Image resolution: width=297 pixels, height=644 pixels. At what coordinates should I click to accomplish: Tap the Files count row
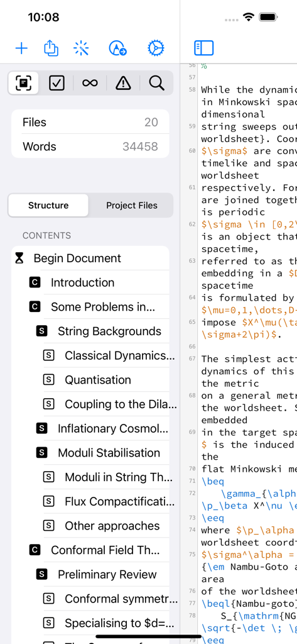coord(90,122)
